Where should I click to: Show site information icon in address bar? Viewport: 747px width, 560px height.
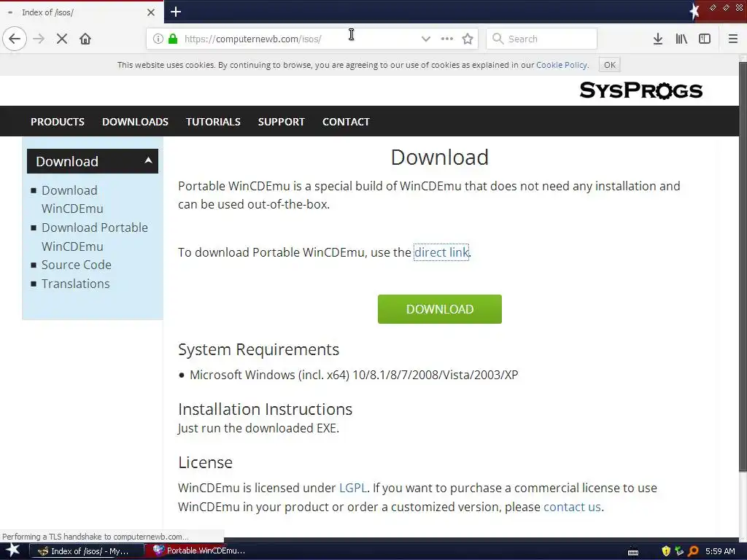point(158,39)
